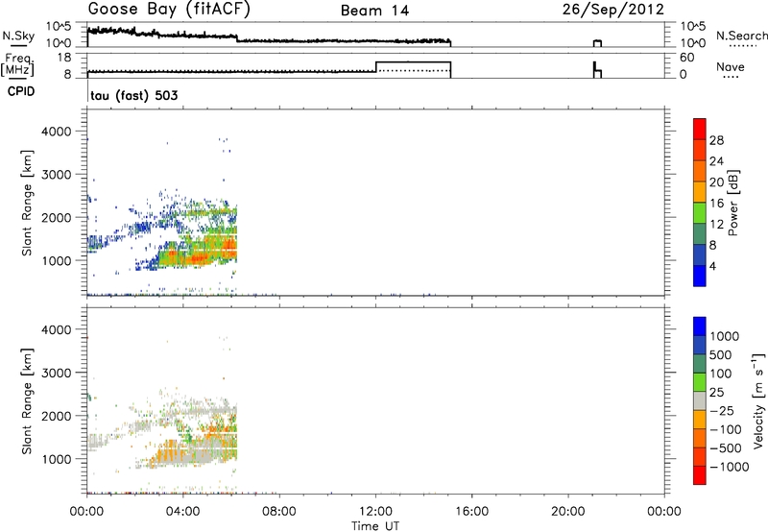The image size is (768, 532).
Task: Select the Beam 14 label
Action: [x=374, y=11]
